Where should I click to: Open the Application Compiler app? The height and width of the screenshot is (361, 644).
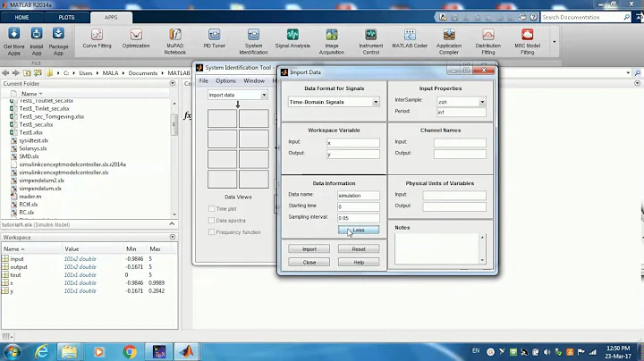(449, 41)
